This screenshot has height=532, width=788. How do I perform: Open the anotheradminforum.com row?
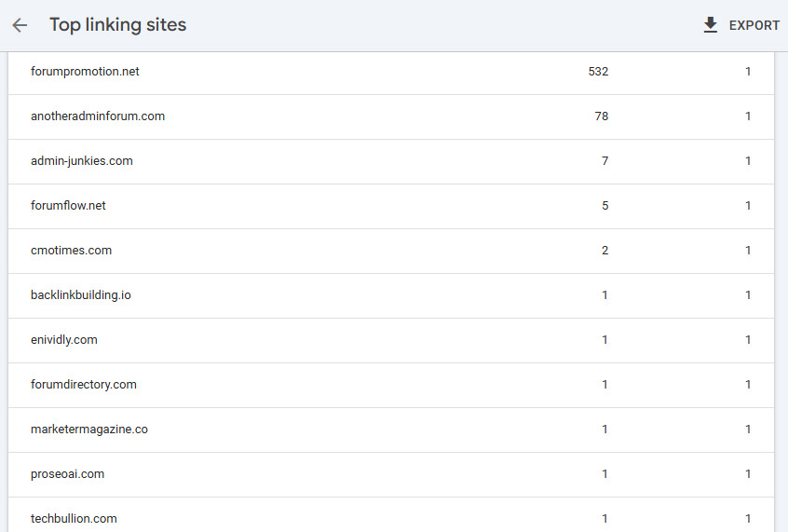pos(391,116)
